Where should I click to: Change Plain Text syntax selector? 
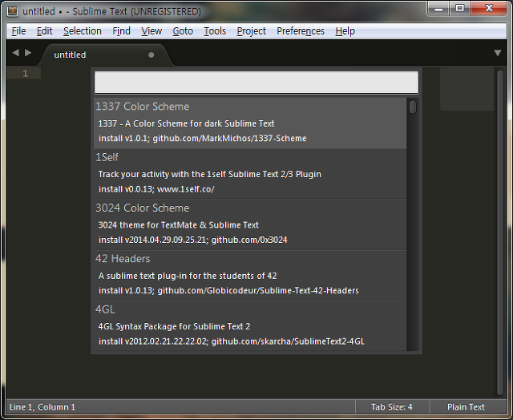point(466,407)
